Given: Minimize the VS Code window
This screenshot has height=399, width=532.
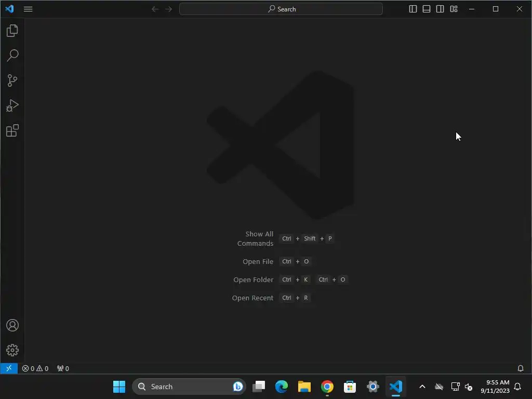Looking at the screenshot, I should pyautogui.click(x=472, y=9).
